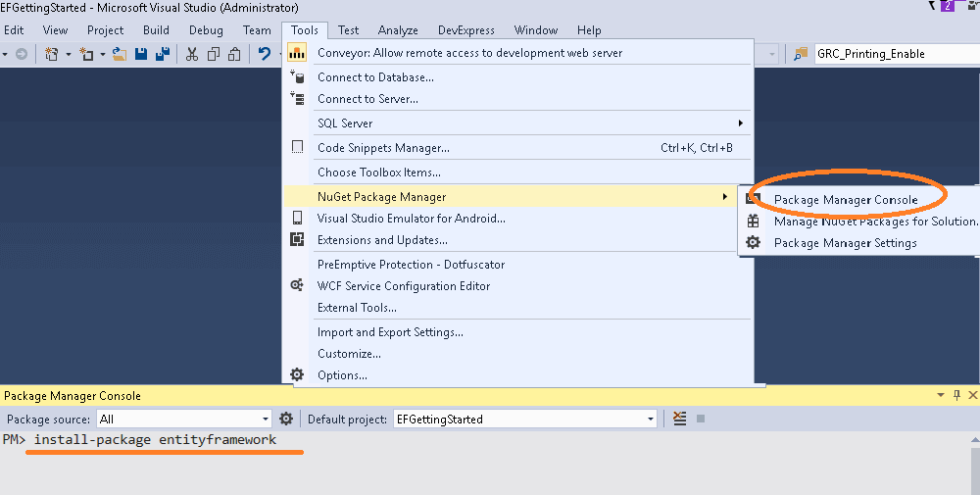Image resolution: width=980 pixels, height=495 pixels.
Task: Click the Manage NuGet Packages gift icon
Action: tap(753, 221)
